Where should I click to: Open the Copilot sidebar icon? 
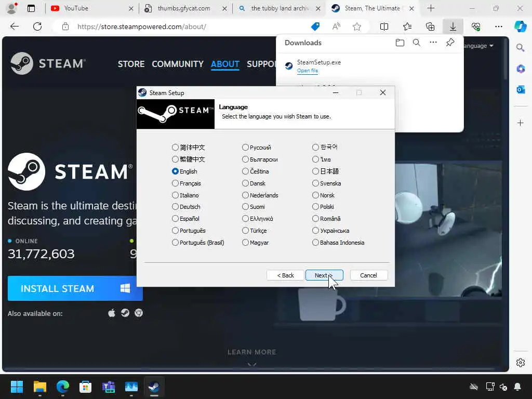coord(521,26)
